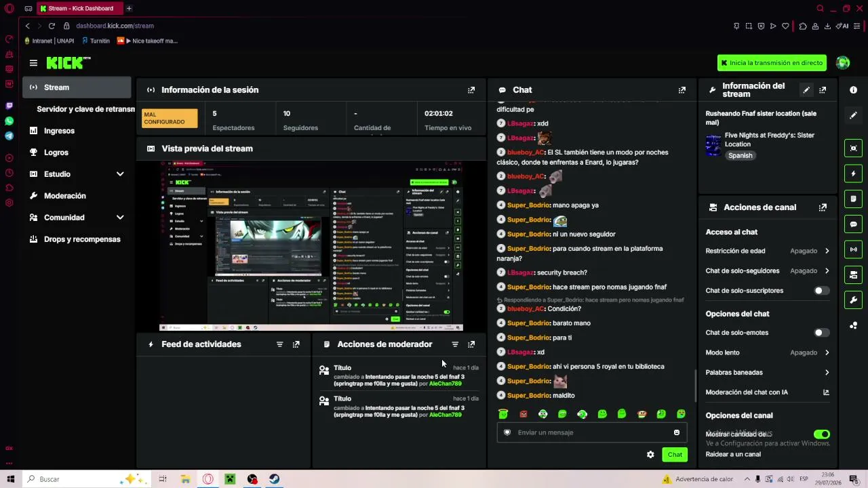Go to Ingresos page
The width and height of the screenshot is (868, 488).
pyautogui.click(x=77, y=131)
